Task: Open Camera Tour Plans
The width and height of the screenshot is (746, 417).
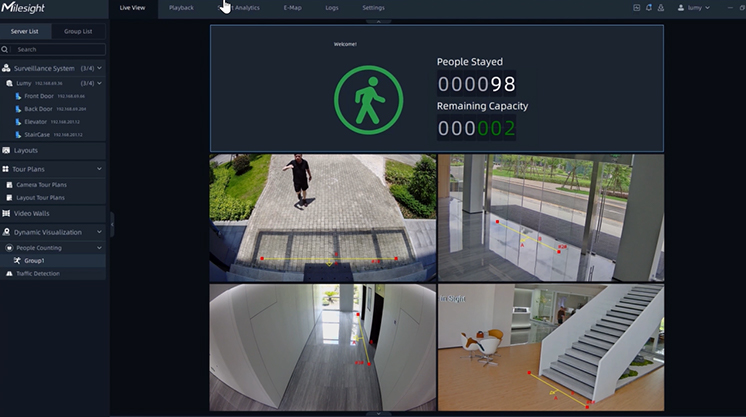Action: coord(40,185)
